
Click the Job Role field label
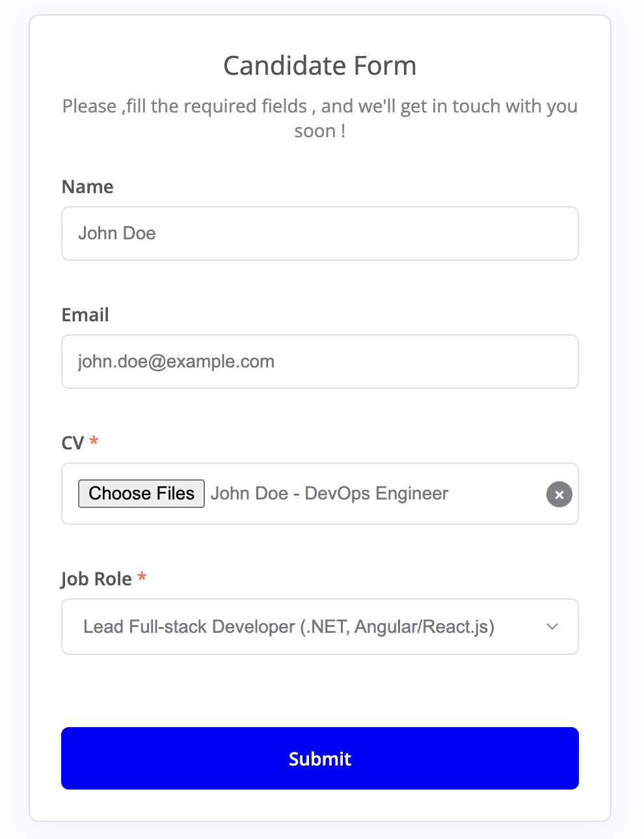tap(96, 579)
